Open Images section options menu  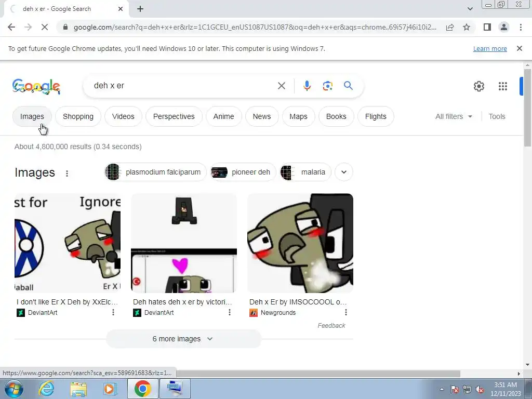(67, 174)
